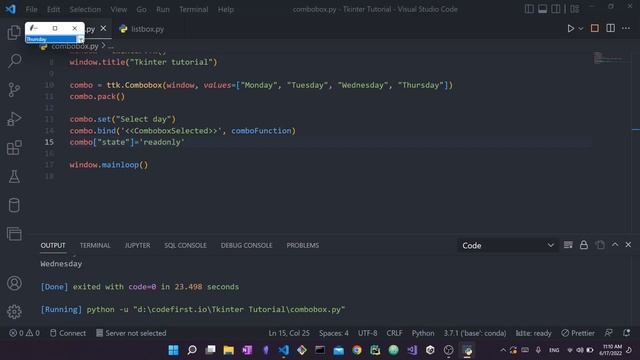Open the notifications bell in status bar

pos(627,333)
